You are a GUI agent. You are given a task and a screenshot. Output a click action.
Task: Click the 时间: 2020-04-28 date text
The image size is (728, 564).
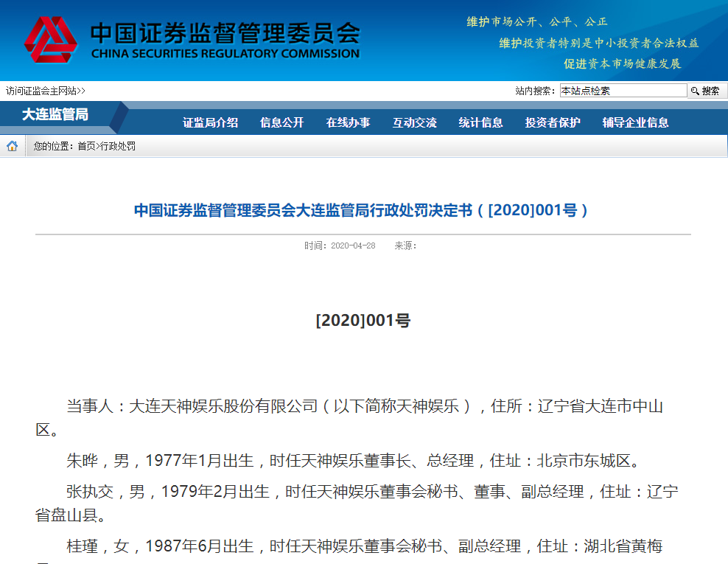click(340, 246)
